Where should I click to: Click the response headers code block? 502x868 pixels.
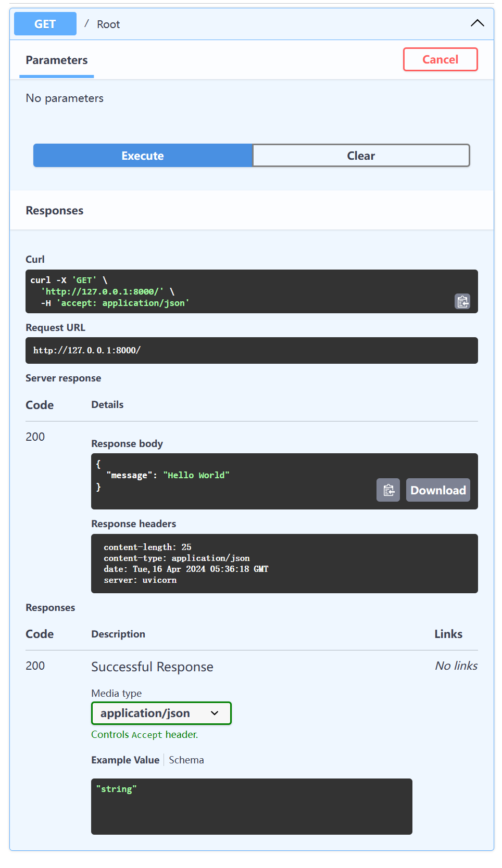(284, 564)
